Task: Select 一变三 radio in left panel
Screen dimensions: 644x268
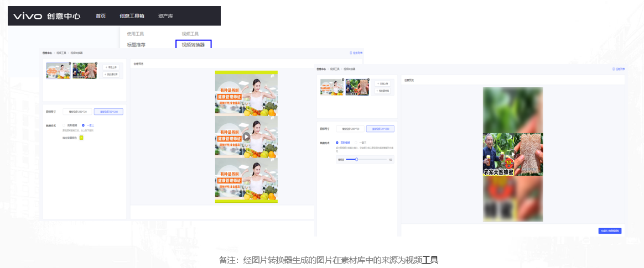Action: pyautogui.click(x=84, y=125)
